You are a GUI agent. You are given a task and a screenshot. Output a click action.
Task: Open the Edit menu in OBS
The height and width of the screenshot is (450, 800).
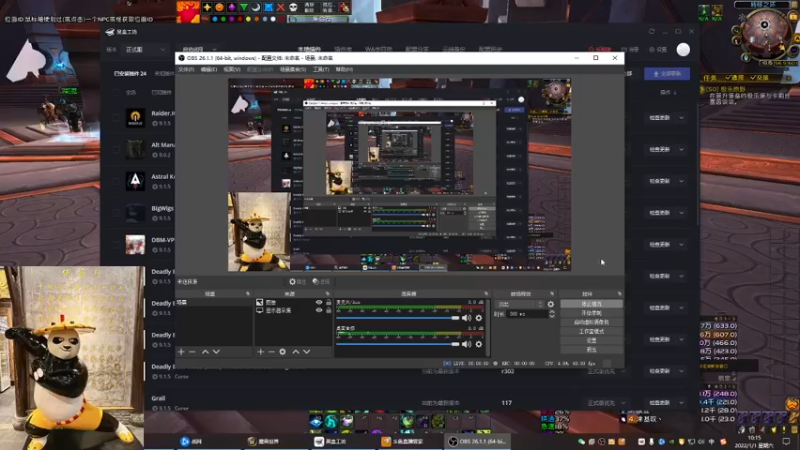pos(209,69)
